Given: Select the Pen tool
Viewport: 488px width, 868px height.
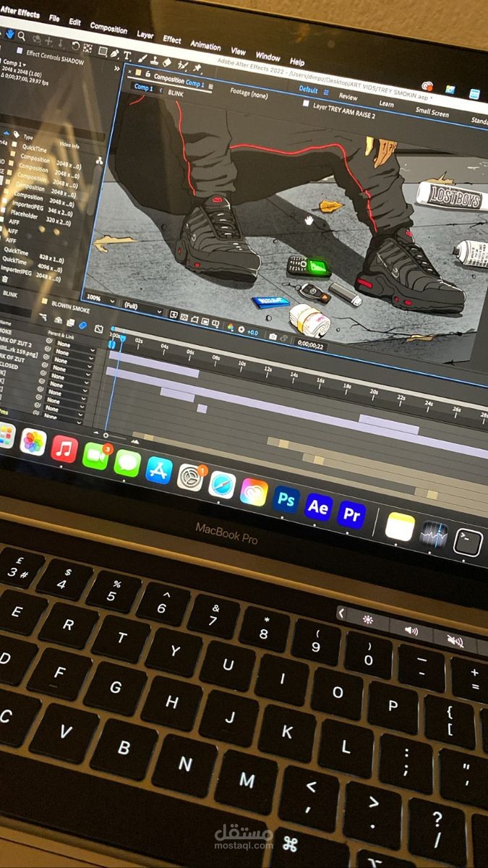Looking at the screenshot, I should coord(115,54).
